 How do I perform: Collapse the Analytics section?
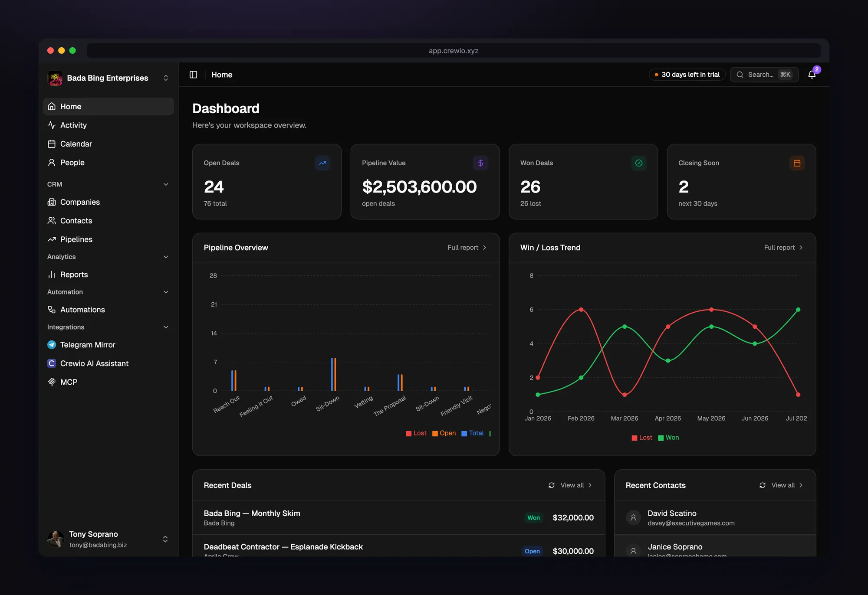pyautogui.click(x=166, y=257)
